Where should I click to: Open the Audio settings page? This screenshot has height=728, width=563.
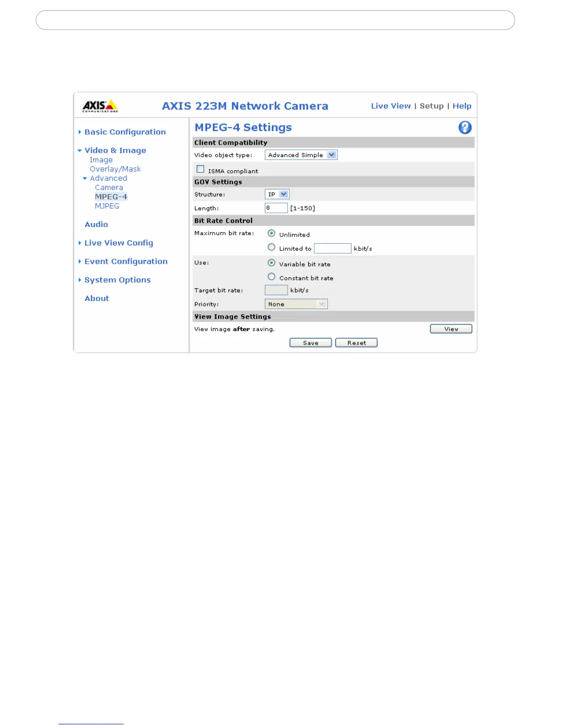click(x=96, y=224)
